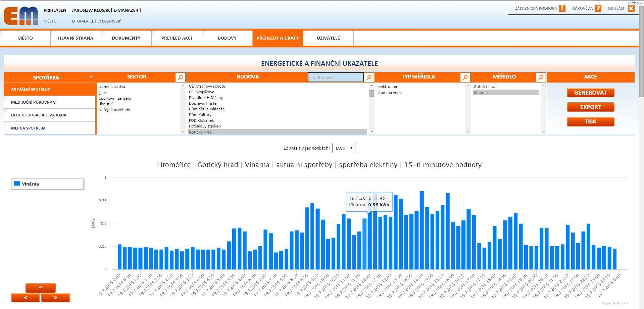
Task: Open customer support exclamation icon
Action: point(562,8)
